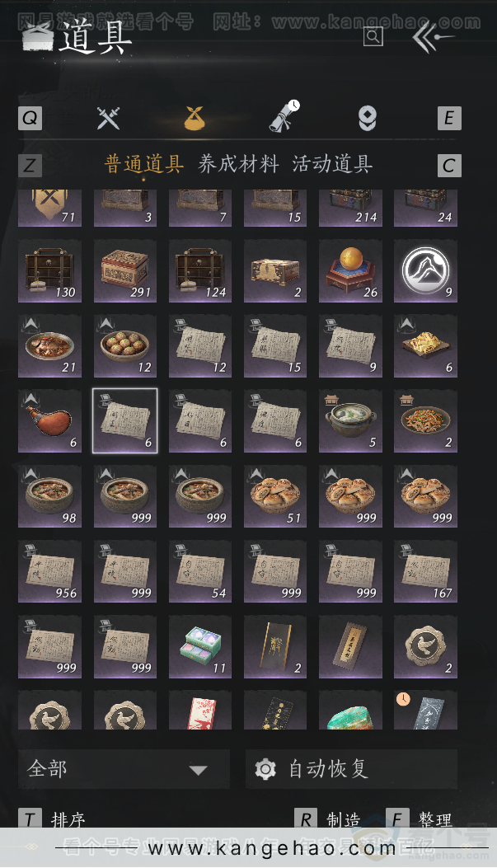Screen dimensions: 497x868
Task: Click the back arrow icon at top right
Action: coord(433,37)
